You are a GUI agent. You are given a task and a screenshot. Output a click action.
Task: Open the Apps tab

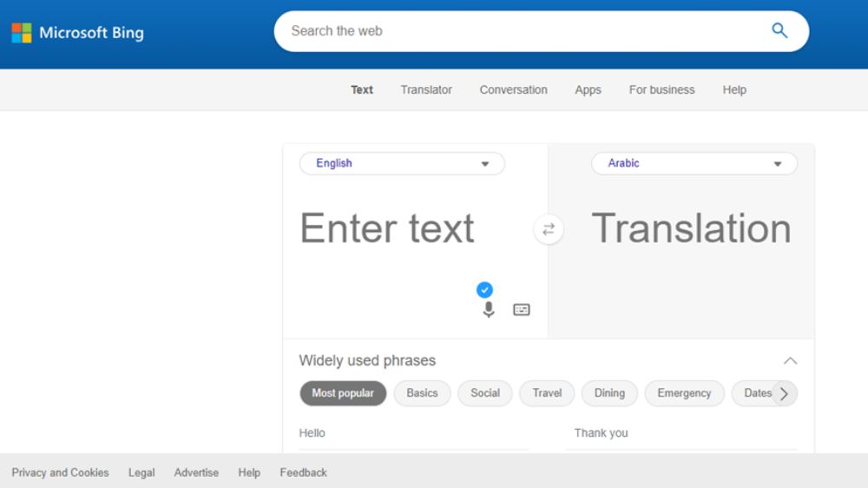tap(588, 89)
